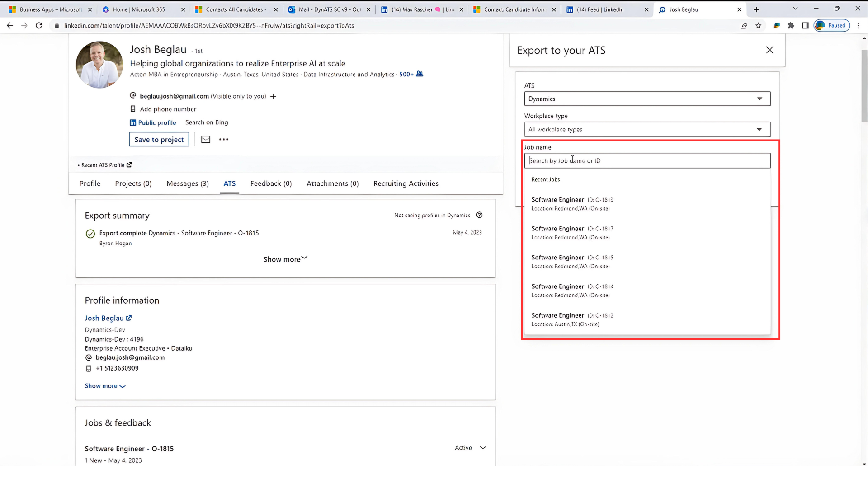Viewport: 868px width, 488px height.
Task: Toggle the browser side panel icon
Action: click(x=805, y=26)
